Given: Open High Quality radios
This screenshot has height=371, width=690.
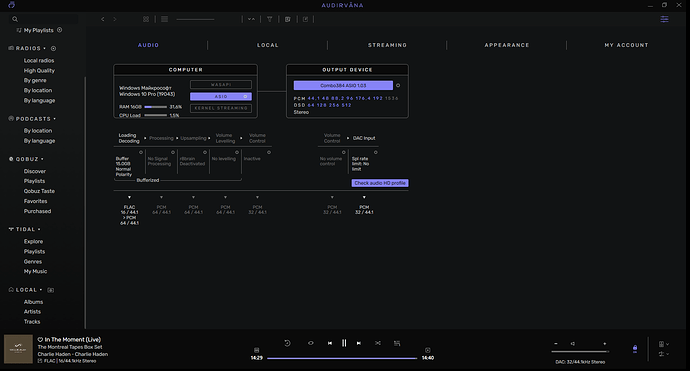Looking at the screenshot, I should [x=39, y=70].
